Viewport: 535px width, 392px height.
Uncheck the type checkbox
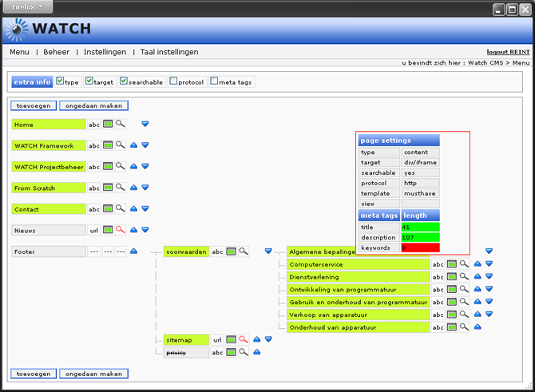[x=60, y=81]
